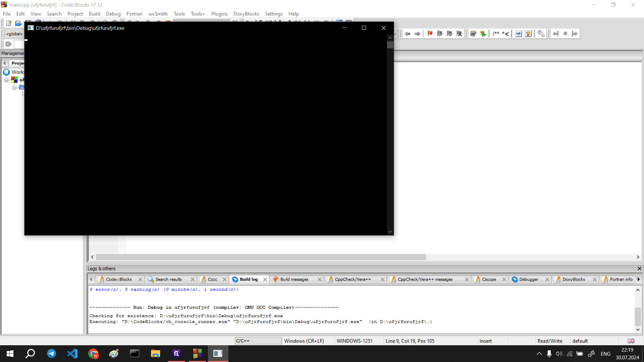Image resolution: width=644 pixels, height=362 pixels.
Task: Click DoxyBlocks extract documentation icon
Action: (483, 34)
